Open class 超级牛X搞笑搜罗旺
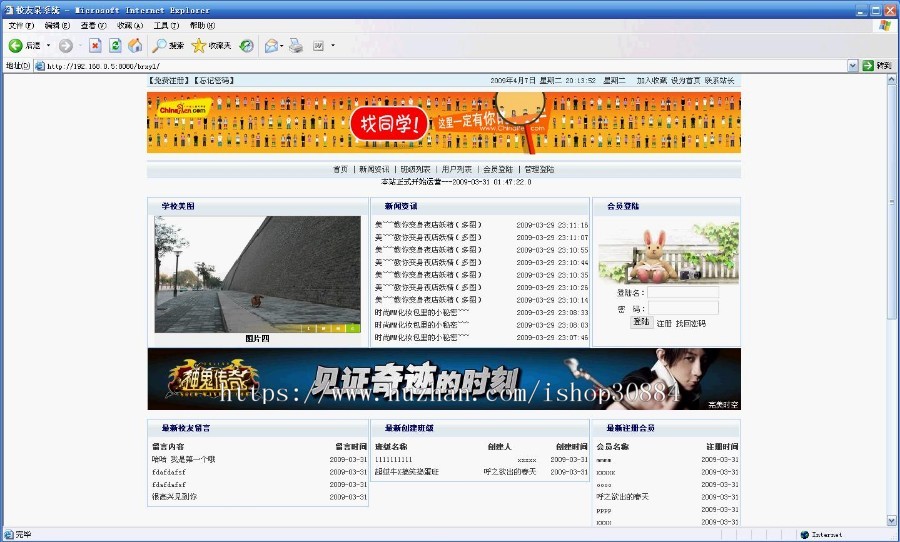Viewport: 900px width, 542px height. 406,472
